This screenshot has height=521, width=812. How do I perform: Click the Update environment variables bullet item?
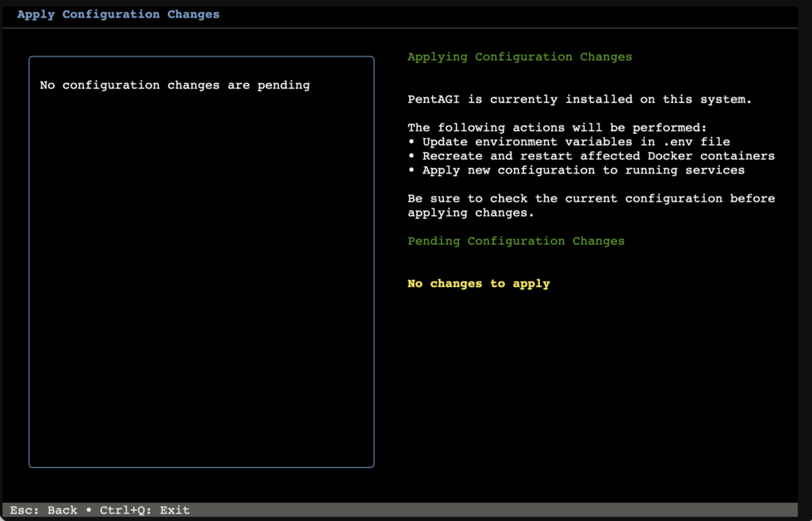click(576, 142)
